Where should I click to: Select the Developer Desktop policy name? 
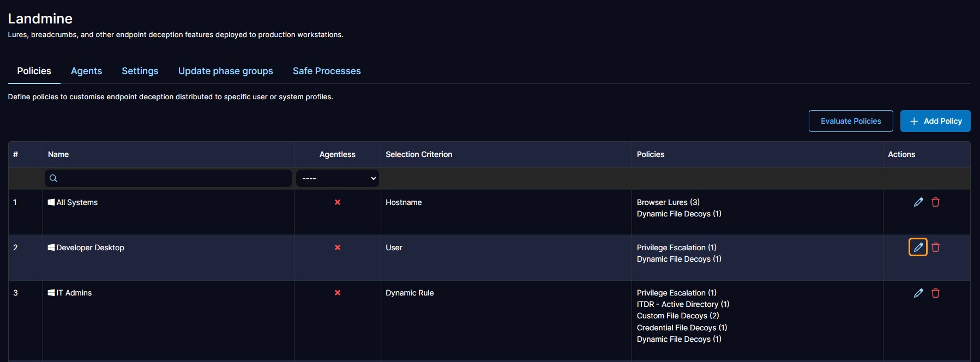pyautogui.click(x=91, y=248)
